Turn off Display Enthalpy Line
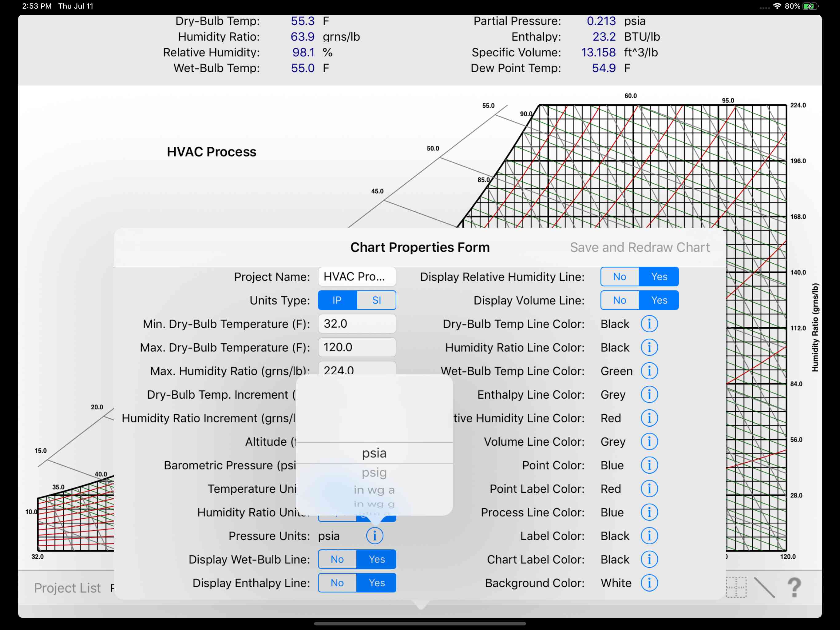The height and width of the screenshot is (630, 840). click(x=337, y=583)
